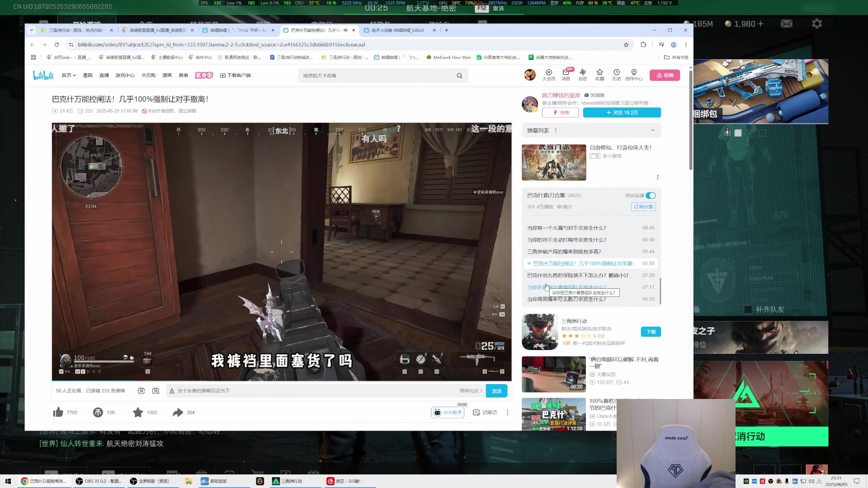
Task: Open OBS 31.0.2 in the taskbar
Action: tap(99, 481)
